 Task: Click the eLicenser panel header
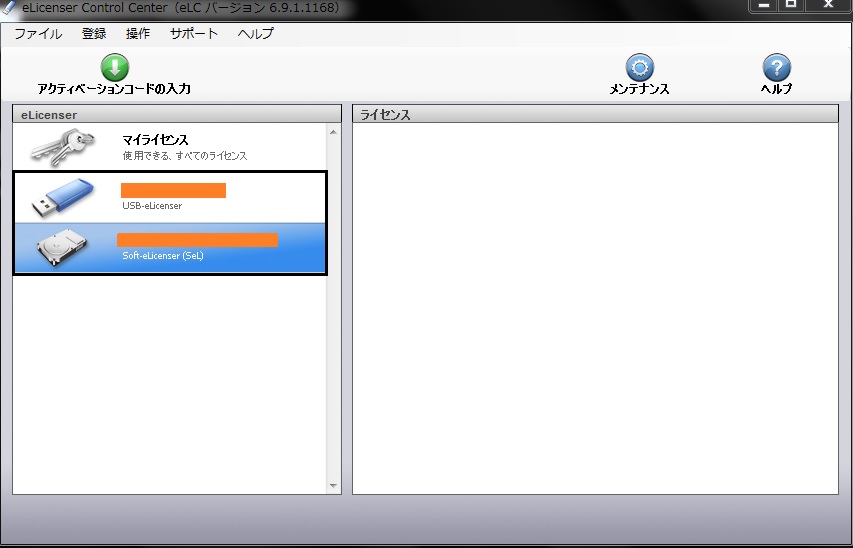(x=177, y=114)
